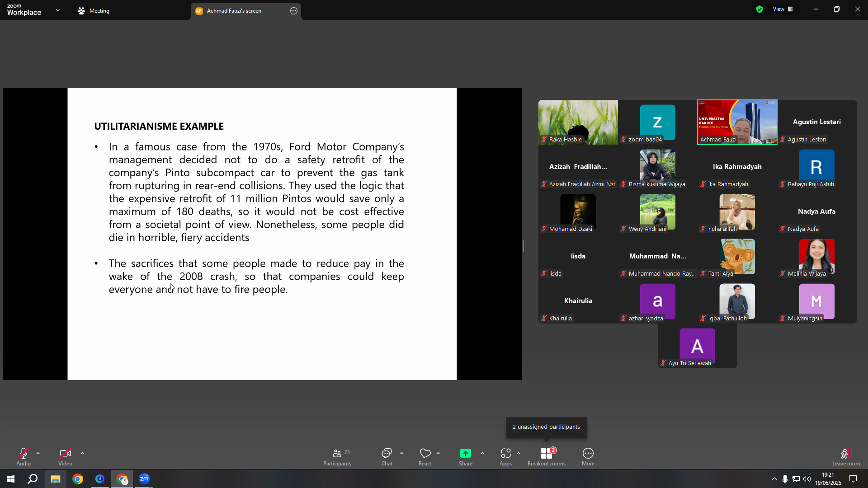Select Achmad Fauzi speaker video tile
This screenshot has width=868, height=488.
737,122
